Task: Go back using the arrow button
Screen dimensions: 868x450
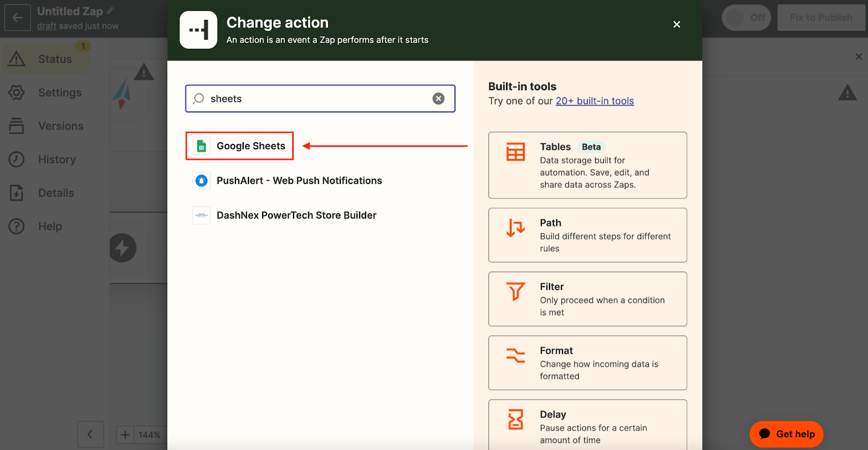Action: click(17, 18)
